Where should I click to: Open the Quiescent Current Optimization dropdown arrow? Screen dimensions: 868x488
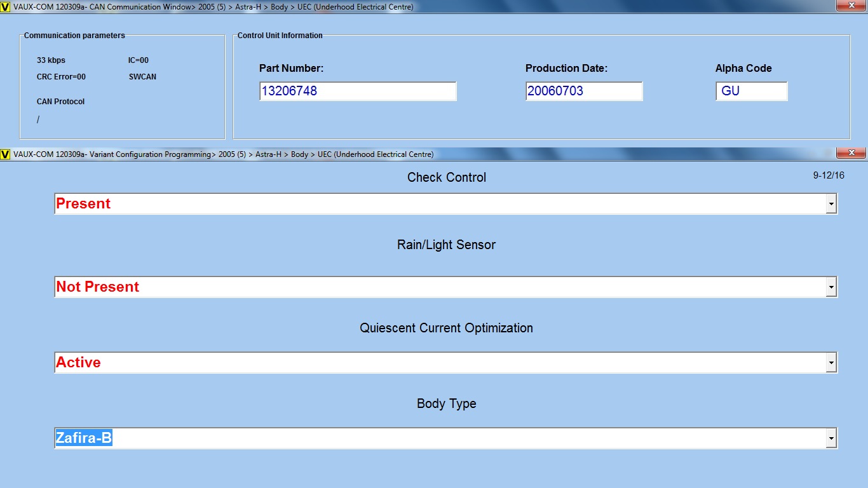pyautogui.click(x=831, y=363)
